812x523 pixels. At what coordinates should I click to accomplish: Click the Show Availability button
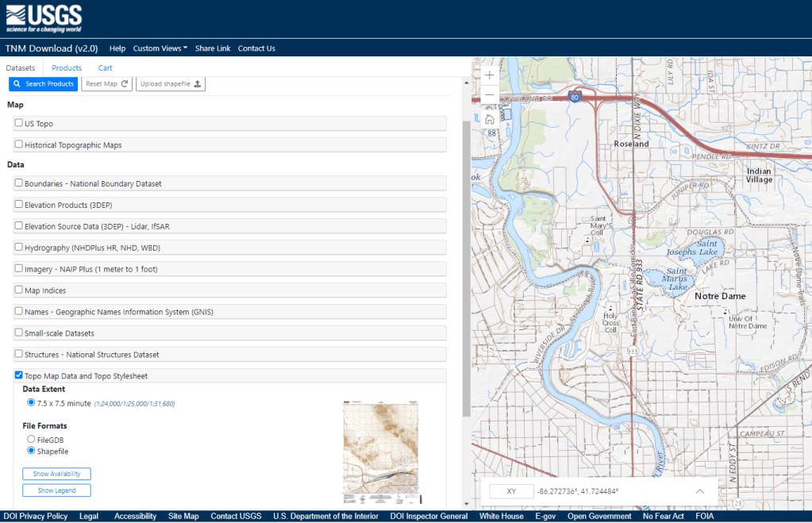[56, 474]
